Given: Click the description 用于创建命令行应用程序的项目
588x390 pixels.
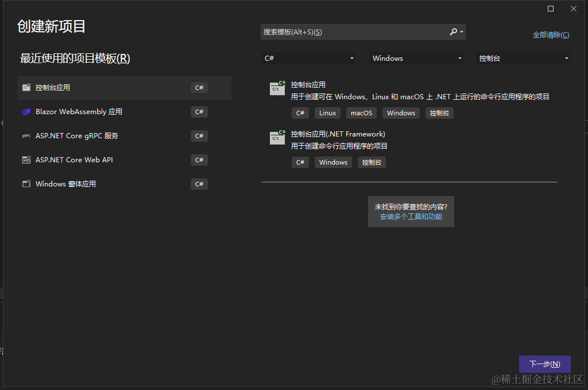Looking at the screenshot, I should pos(339,146).
